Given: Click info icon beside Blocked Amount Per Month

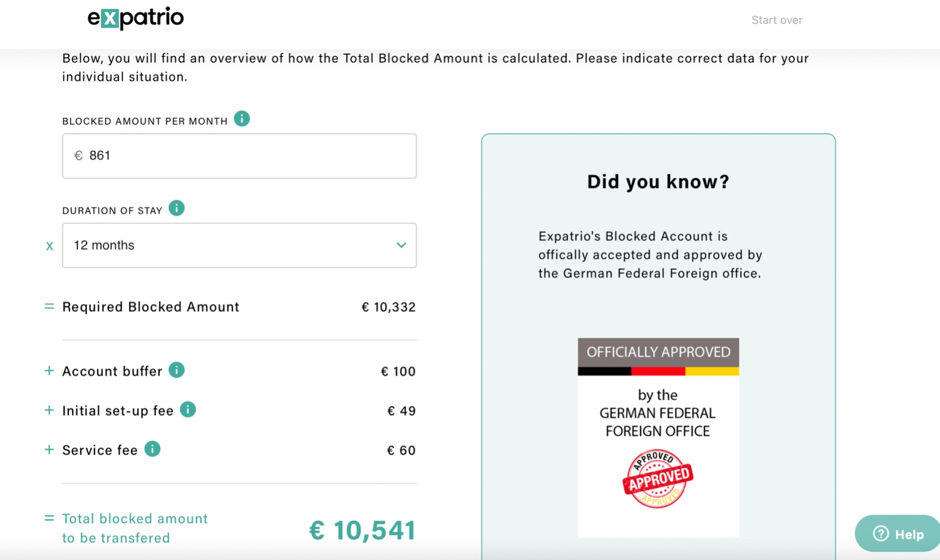Looking at the screenshot, I should click(x=242, y=118).
